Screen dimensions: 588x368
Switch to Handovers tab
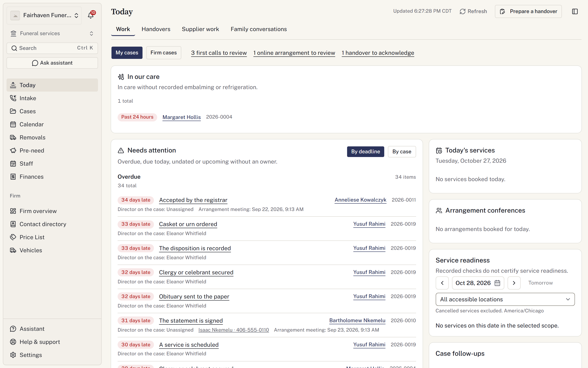point(156,29)
